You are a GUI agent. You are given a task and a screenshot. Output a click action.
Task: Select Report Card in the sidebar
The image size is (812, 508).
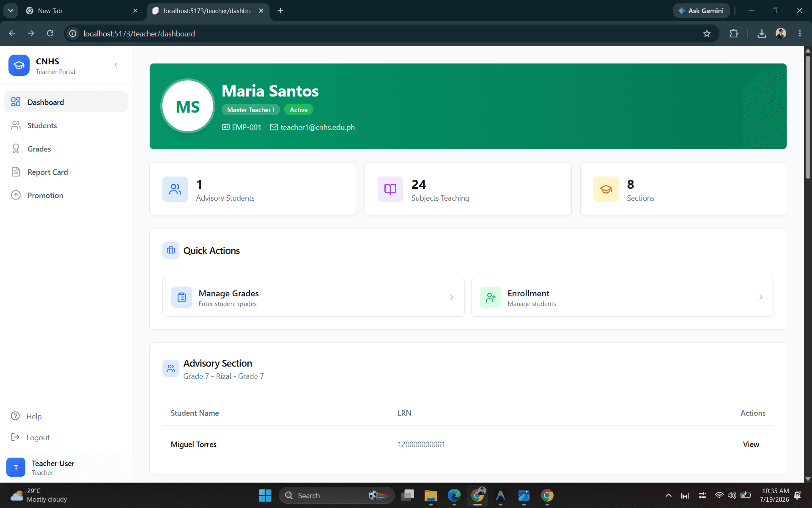[x=66, y=172]
